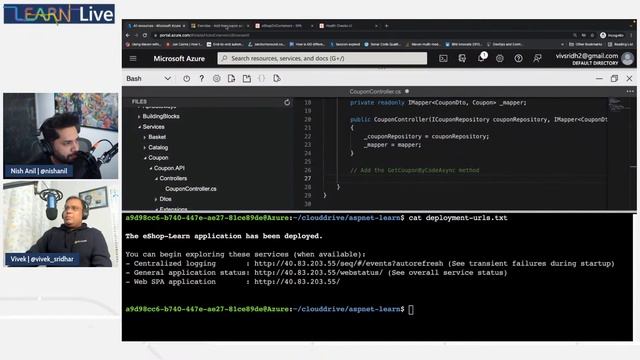Collapse the Coupon.API folder

[x=151, y=168]
